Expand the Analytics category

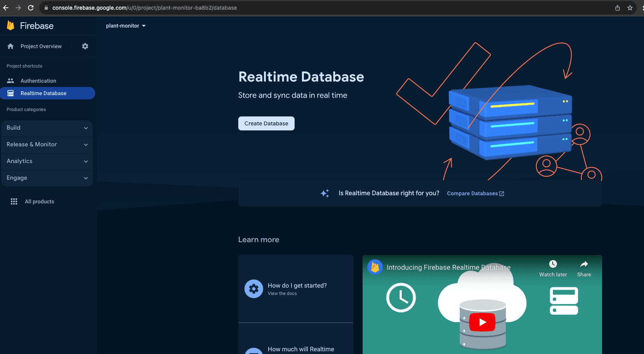(47, 161)
